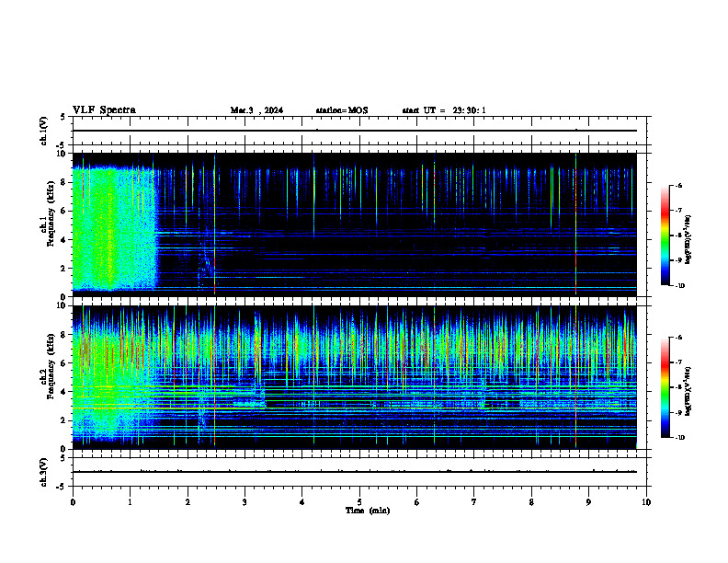Click the "-6" tick on ch.1 colorbar
The image size is (728, 563).
click(678, 186)
